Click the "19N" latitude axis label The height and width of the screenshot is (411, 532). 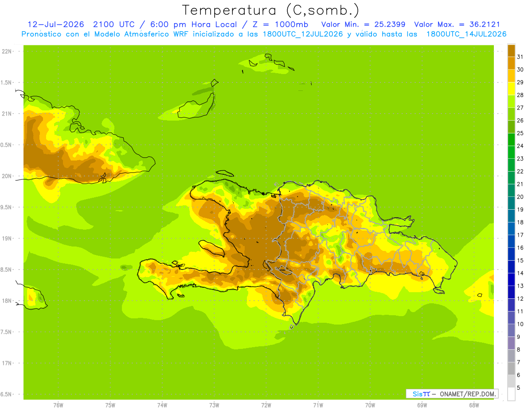pyautogui.click(x=7, y=239)
